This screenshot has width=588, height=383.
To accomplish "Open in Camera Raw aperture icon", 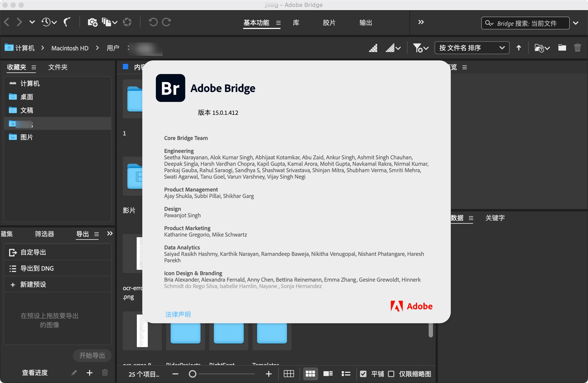I will pyautogui.click(x=127, y=22).
